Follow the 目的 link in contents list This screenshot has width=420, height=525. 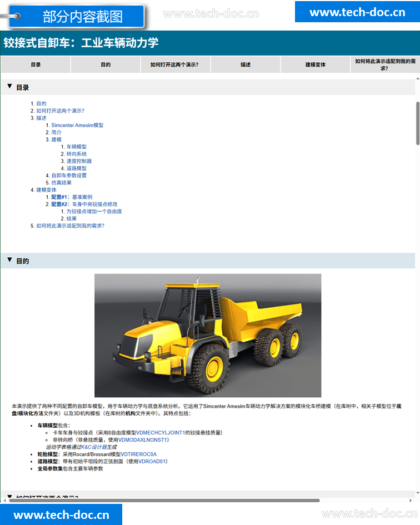point(41,104)
